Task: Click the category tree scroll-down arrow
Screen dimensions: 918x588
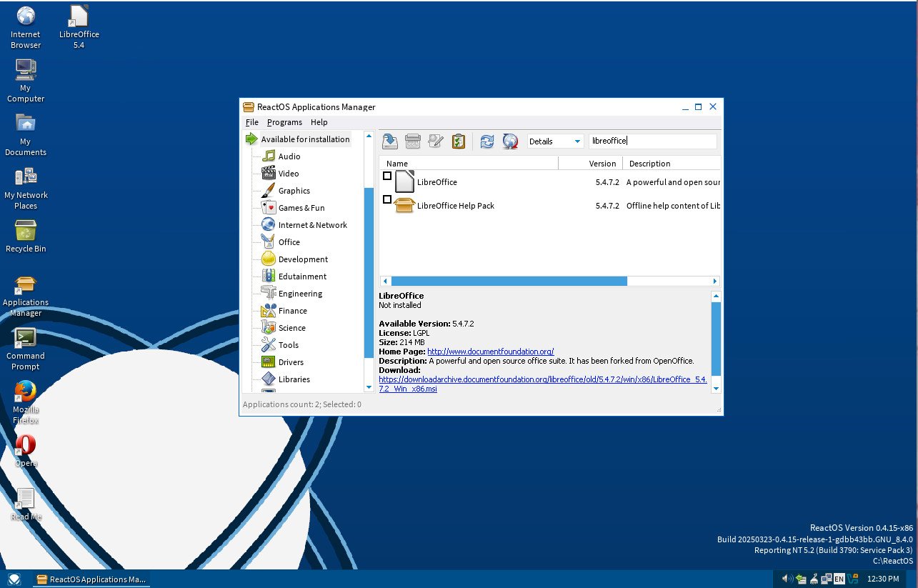Action: click(x=369, y=387)
